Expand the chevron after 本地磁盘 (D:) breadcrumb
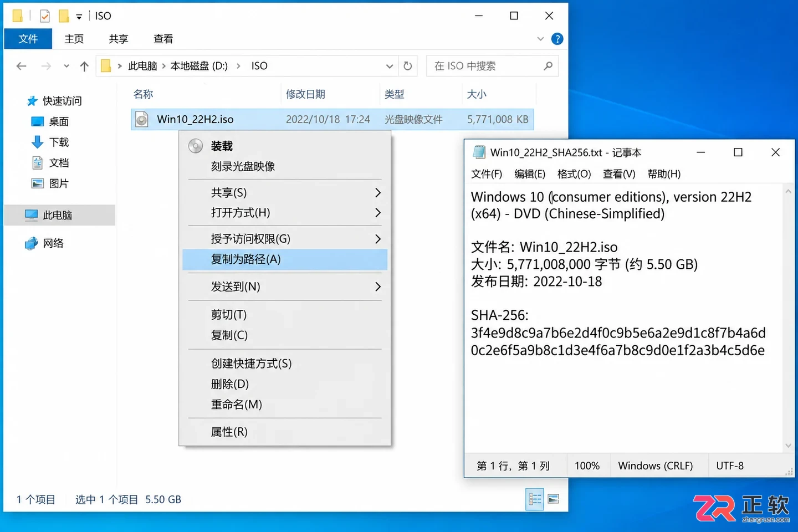The height and width of the screenshot is (532, 798). tap(238, 66)
